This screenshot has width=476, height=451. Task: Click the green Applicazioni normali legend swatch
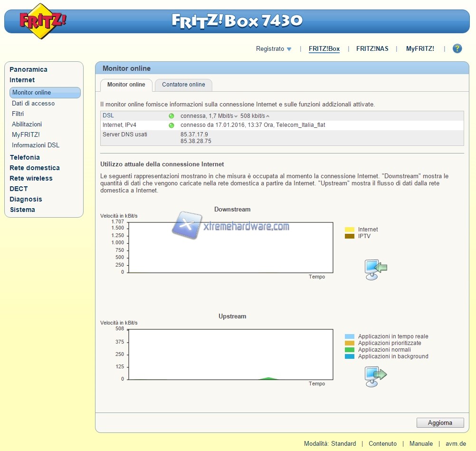[x=350, y=350]
